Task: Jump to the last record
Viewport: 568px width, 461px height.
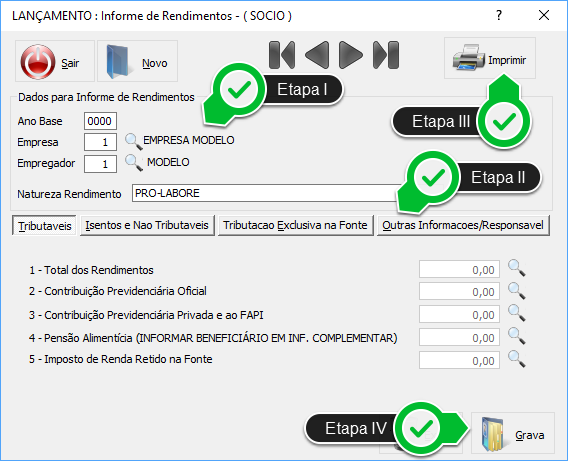Action: pyautogui.click(x=386, y=55)
